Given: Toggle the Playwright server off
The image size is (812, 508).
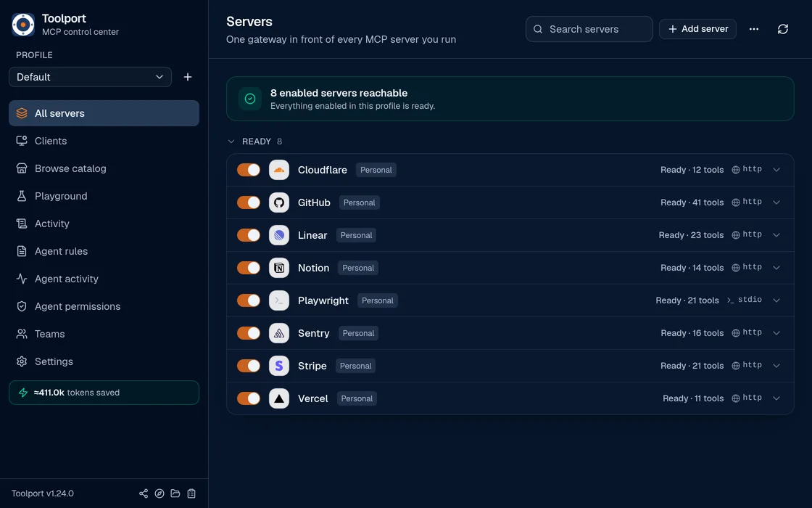Looking at the screenshot, I should pos(249,300).
